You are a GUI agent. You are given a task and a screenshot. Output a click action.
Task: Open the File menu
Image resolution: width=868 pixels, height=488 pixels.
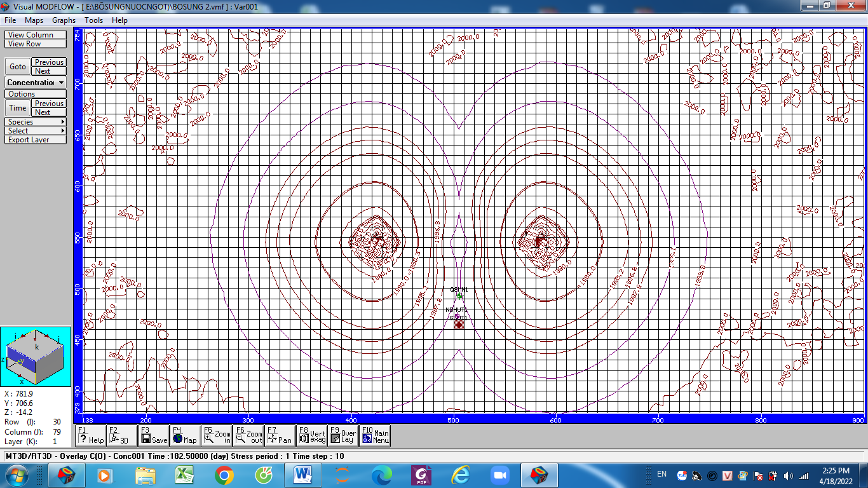pos(10,20)
